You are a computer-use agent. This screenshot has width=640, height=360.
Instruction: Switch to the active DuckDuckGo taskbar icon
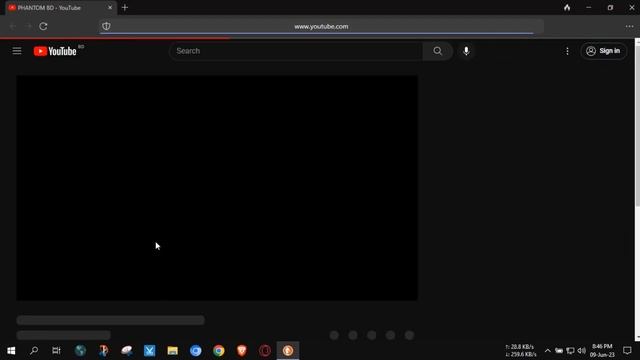click(288, 351)
